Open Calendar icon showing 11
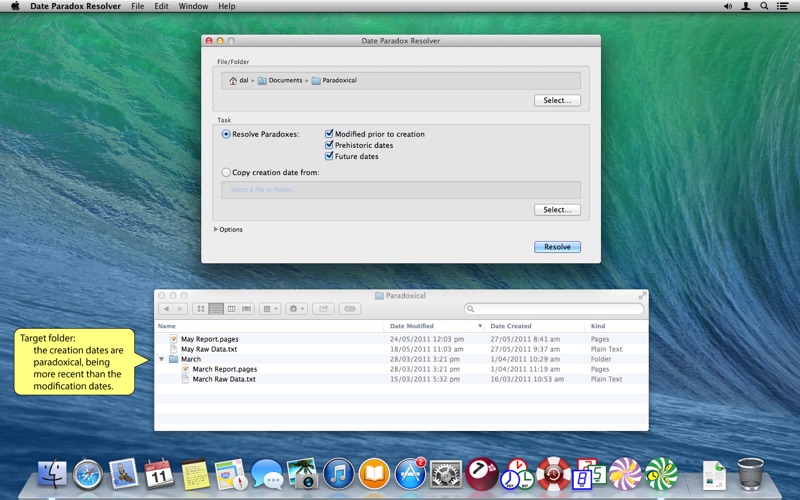The width and height of the screenshot is (800, 500). coord(159,473)
